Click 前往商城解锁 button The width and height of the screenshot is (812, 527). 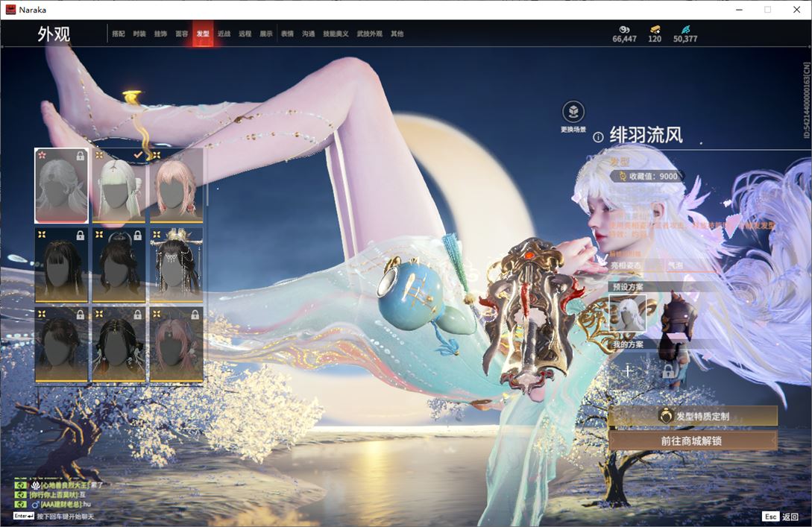point(693,441)
